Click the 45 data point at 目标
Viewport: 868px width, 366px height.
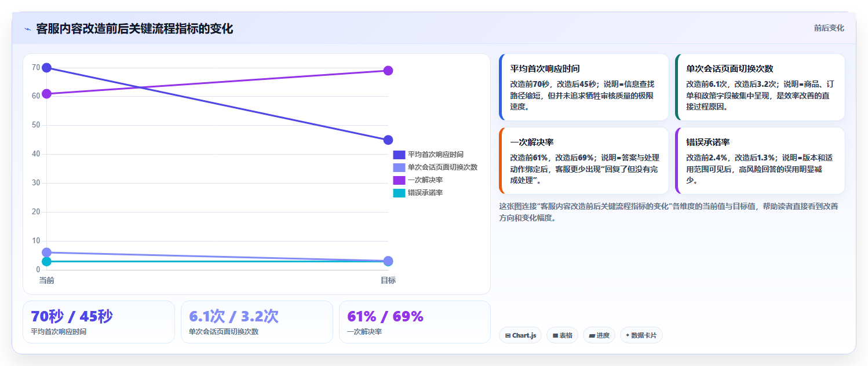click(388, 140)
